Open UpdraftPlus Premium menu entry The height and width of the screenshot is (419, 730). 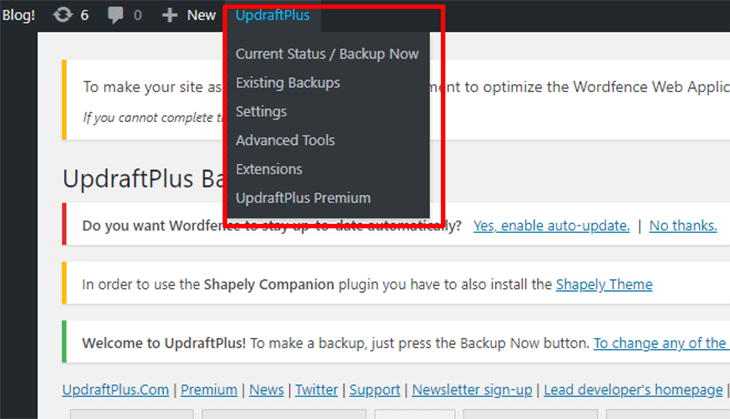(303, 198)
